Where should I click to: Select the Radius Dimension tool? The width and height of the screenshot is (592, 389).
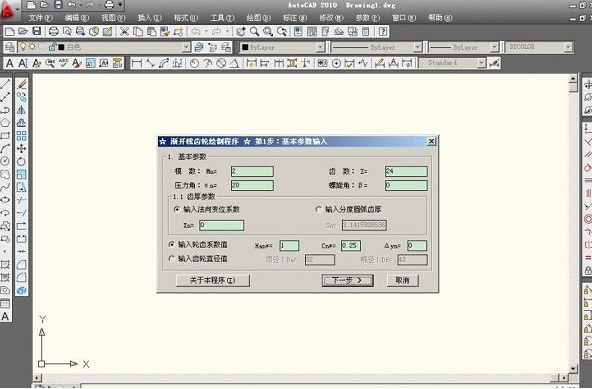click(194, 63)
